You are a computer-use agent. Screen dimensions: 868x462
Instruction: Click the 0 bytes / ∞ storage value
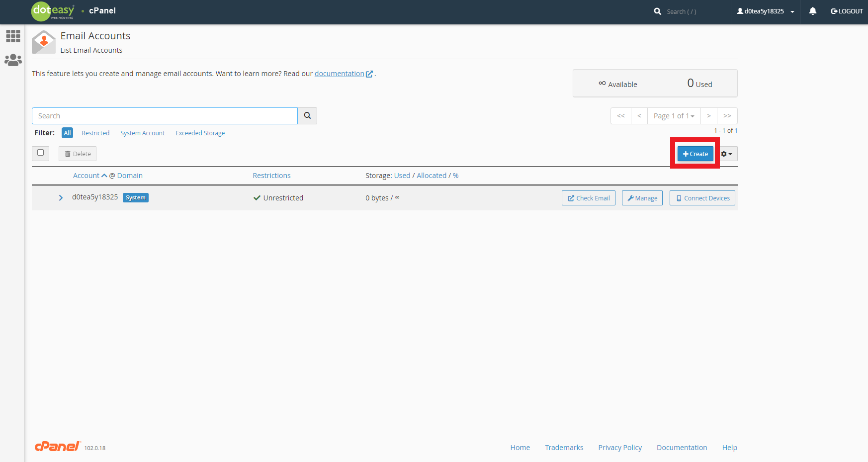click(x=382, y=198)
